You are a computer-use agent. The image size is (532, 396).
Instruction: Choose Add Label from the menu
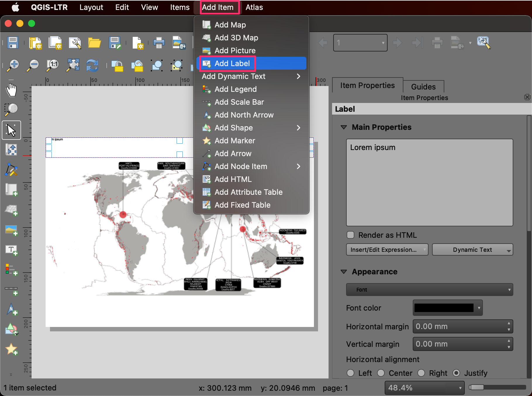click(251, 63)
